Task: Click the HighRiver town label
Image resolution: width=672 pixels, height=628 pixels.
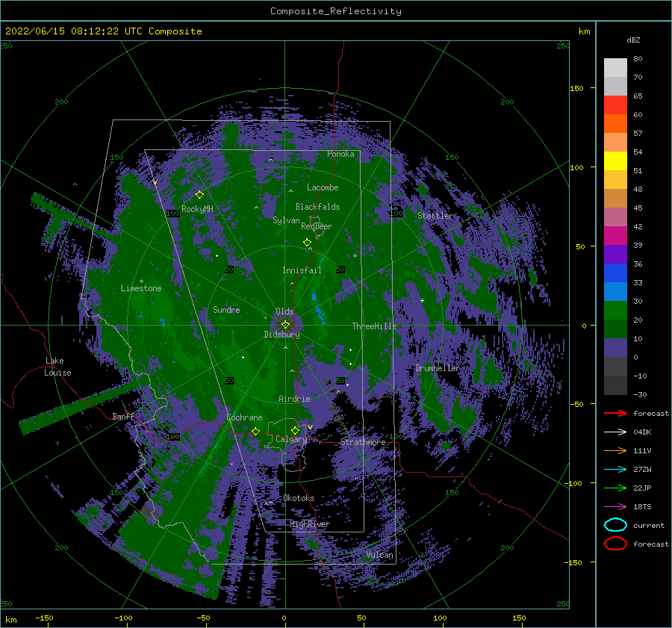Action: click(310, 524)
